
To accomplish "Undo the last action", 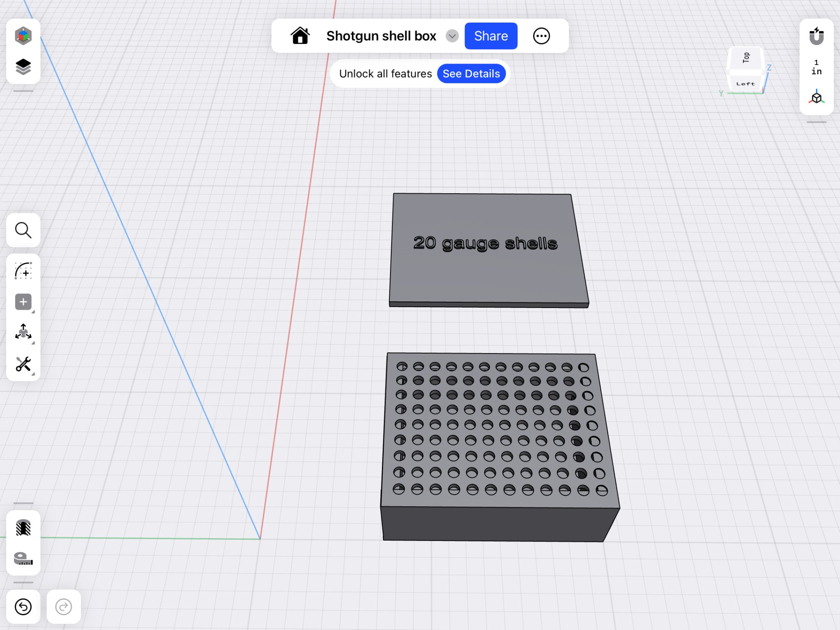I will [x=23, y=607].
